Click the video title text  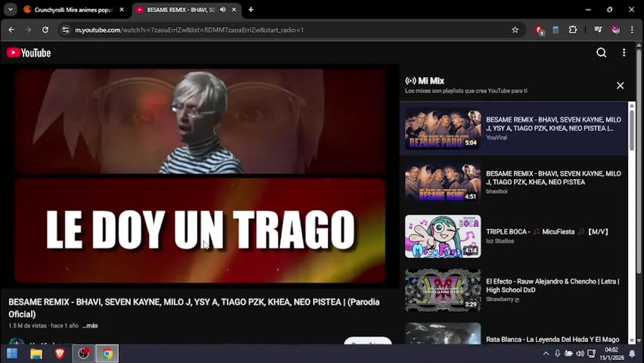coord(194,308)
